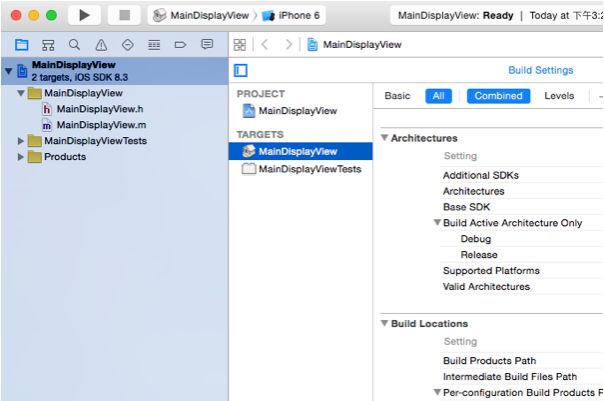Go back with the left chevron
Viewport: 604px width, 401px height.
tap(265, 45)
